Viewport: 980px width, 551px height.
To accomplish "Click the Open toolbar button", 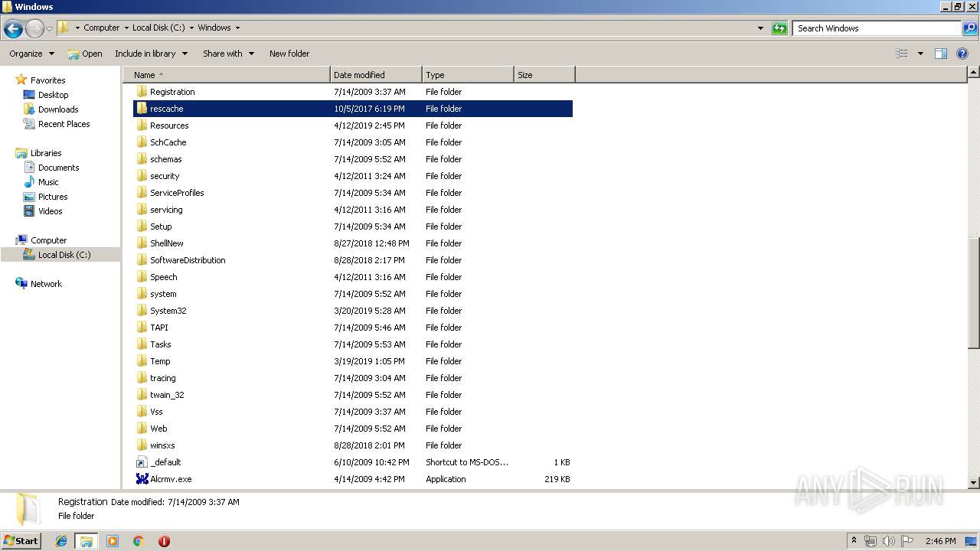I will [x=85, y=54].
